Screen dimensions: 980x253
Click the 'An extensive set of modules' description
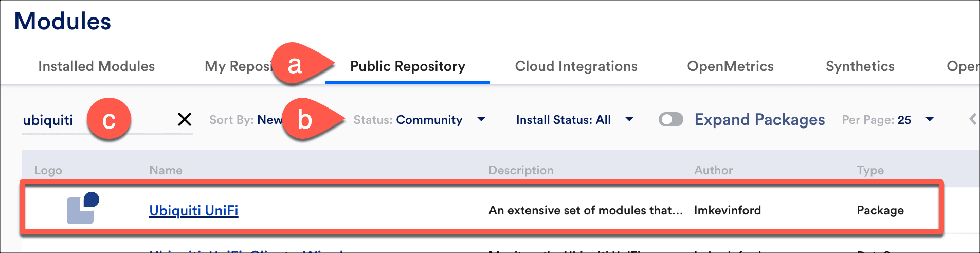point(586,210)
